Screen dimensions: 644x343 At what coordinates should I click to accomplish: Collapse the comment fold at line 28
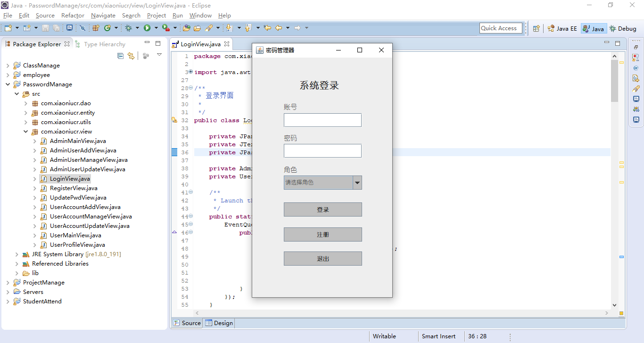coord(190,88)
